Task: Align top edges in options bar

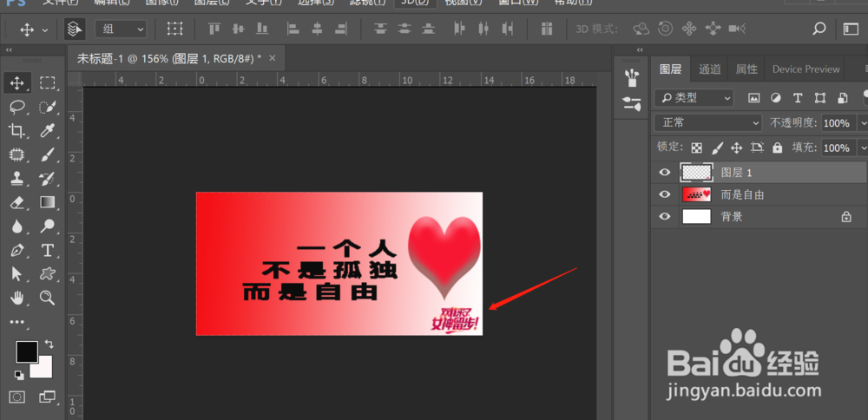Action: tap(214, 29)
